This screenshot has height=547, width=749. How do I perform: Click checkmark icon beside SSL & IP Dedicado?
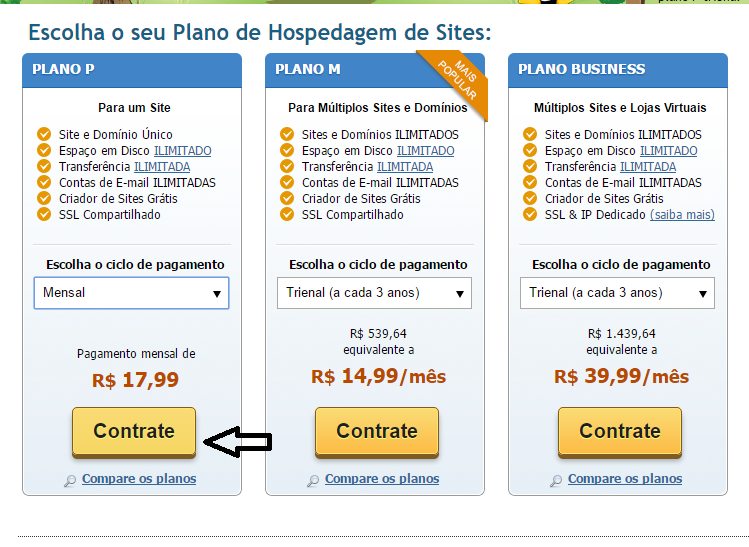[x=530, y=214]
